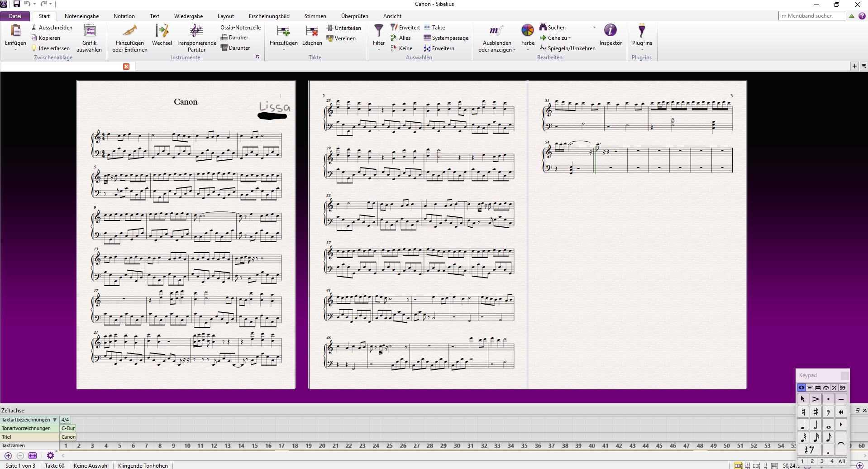Click the Kopieren button
868x469 pixels.
[49, 38]
